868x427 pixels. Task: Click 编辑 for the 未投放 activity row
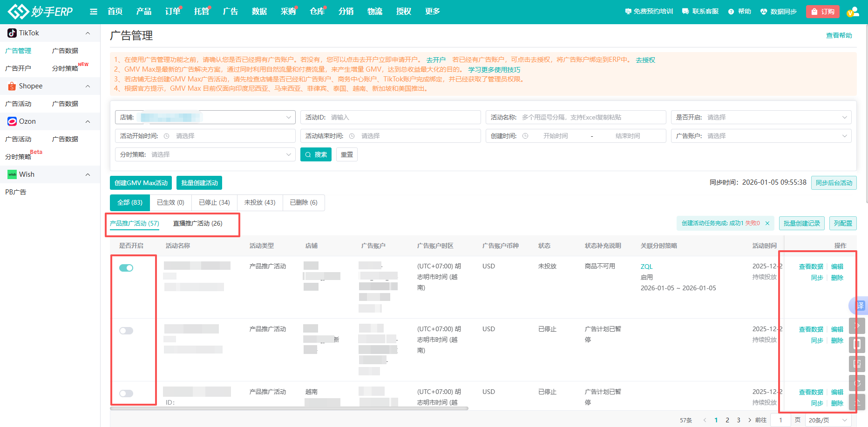tap(837, 267)
